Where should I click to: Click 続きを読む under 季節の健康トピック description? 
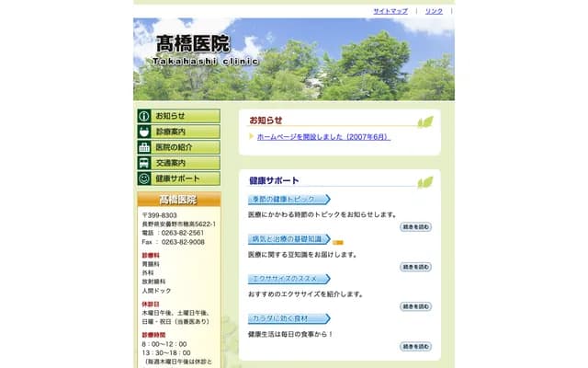pos(415,227)
